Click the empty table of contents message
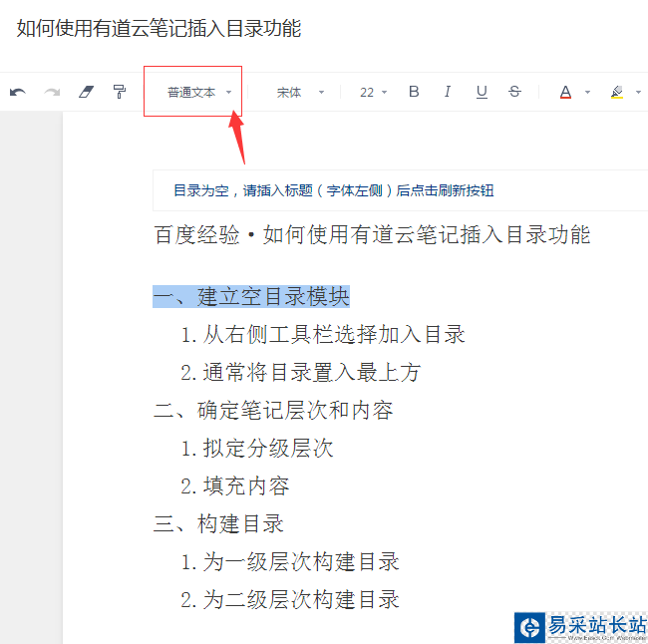648x644 pixels. [x=334, y=190]
